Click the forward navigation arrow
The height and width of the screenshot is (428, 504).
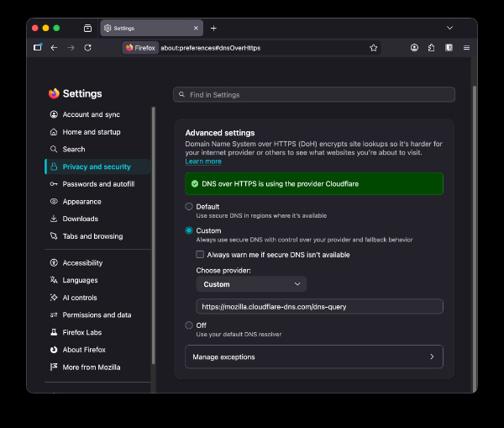71,48
